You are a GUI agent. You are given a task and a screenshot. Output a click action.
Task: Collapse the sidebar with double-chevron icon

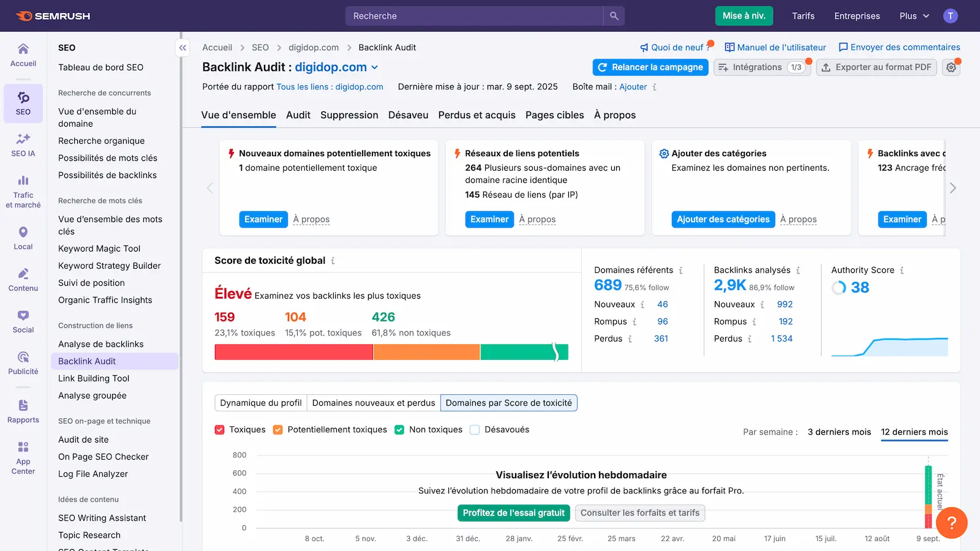pos(183,48)
